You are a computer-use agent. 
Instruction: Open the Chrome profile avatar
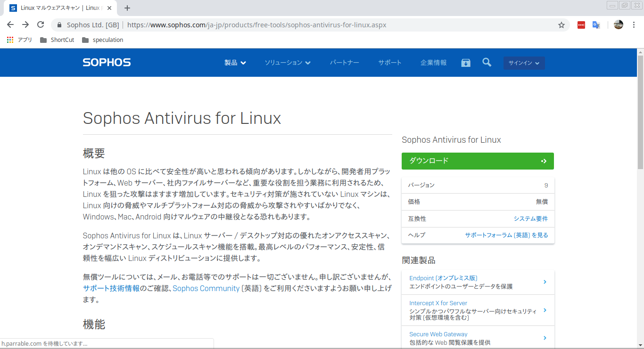point(619,25)
